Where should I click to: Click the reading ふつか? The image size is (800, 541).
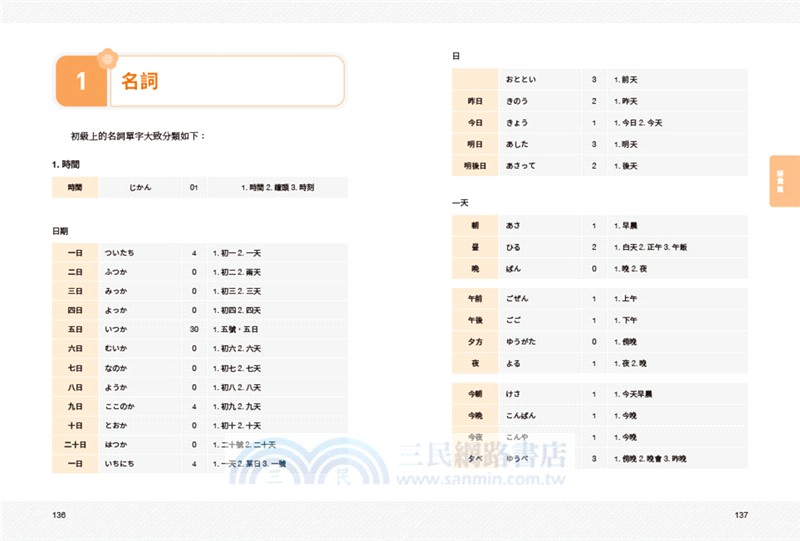click(116, 272)
